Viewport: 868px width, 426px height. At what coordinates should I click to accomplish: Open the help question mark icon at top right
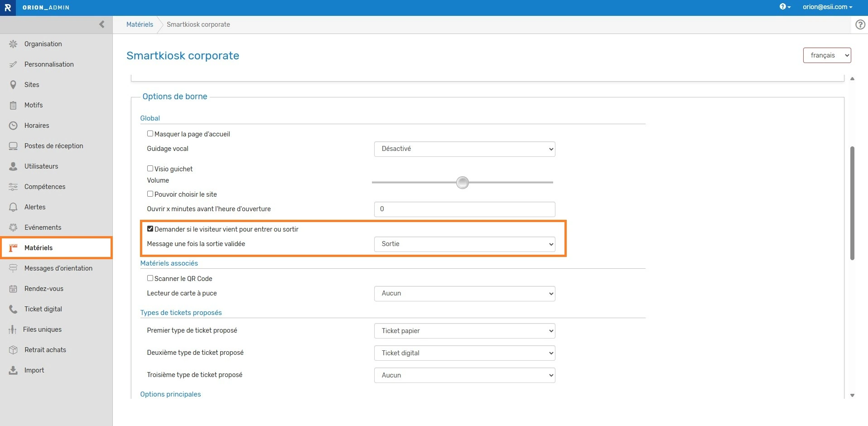[x=860, y=24]
